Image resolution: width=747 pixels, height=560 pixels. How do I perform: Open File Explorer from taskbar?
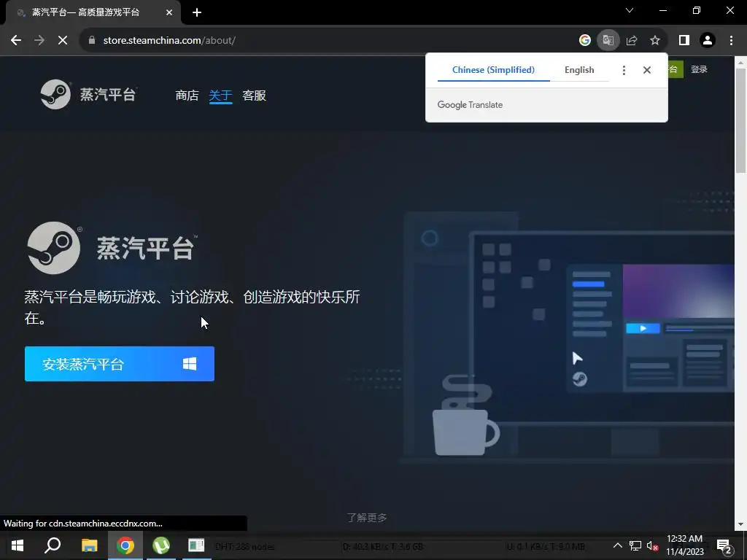89,545
